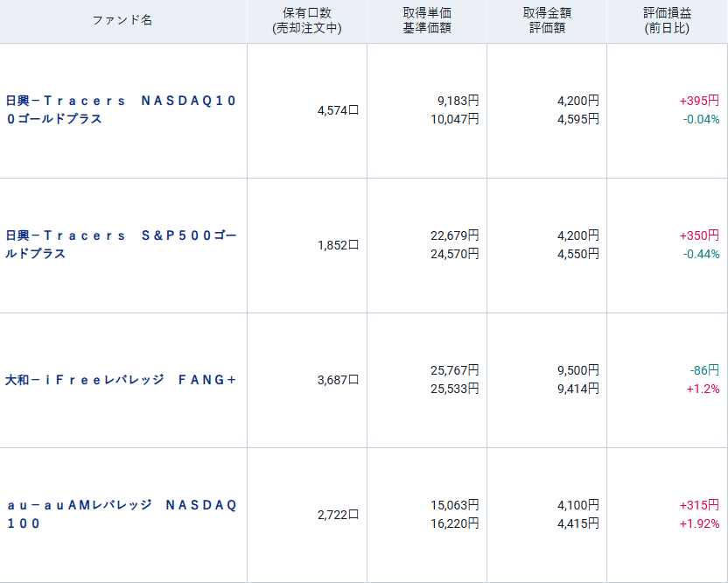The width and height of the screenshot is (728, 583).
Task: Click the +395円 profit value
Action: pos(699,101)
